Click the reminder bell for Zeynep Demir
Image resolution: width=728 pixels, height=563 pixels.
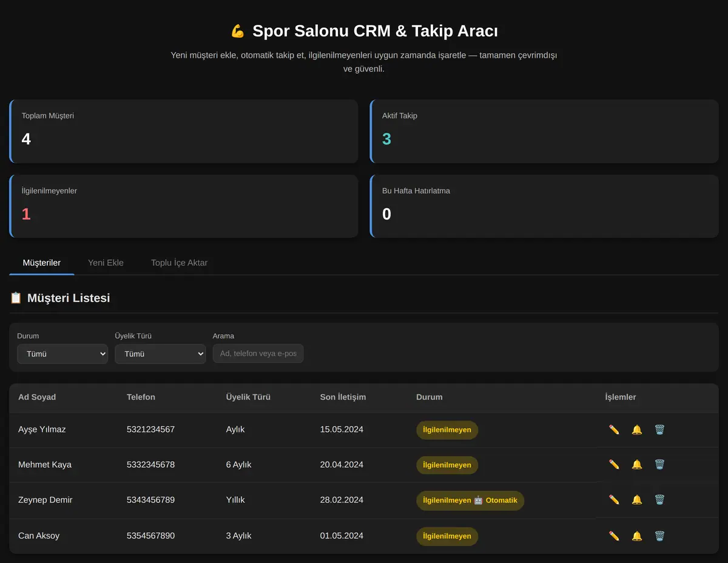point(637,500)
